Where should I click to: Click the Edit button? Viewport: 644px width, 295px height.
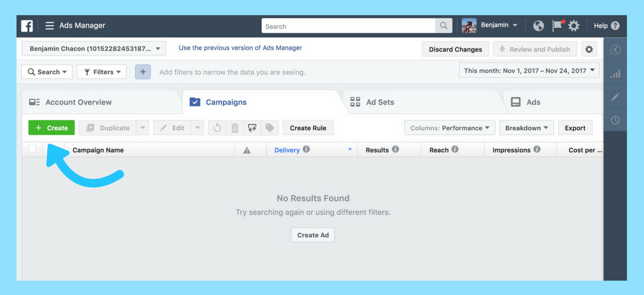(x=172, y=128)
